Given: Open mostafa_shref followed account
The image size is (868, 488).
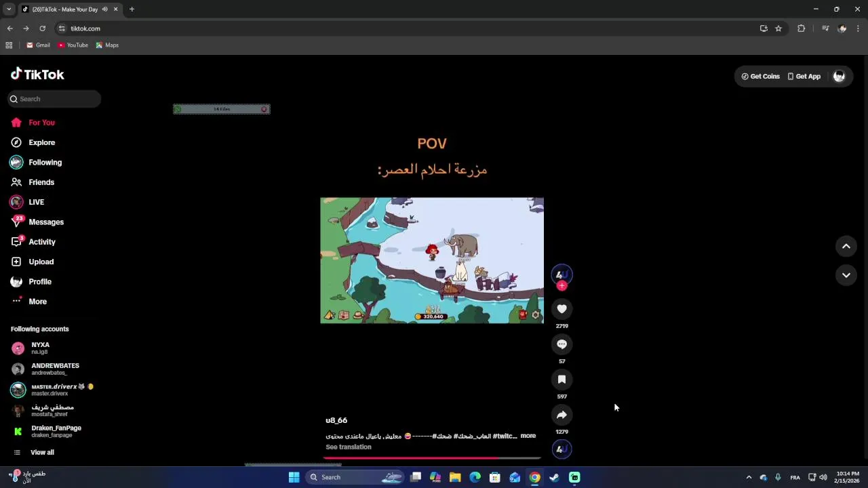Looking at the screenshot, I should pyautogui.click(x=42, y=410).
